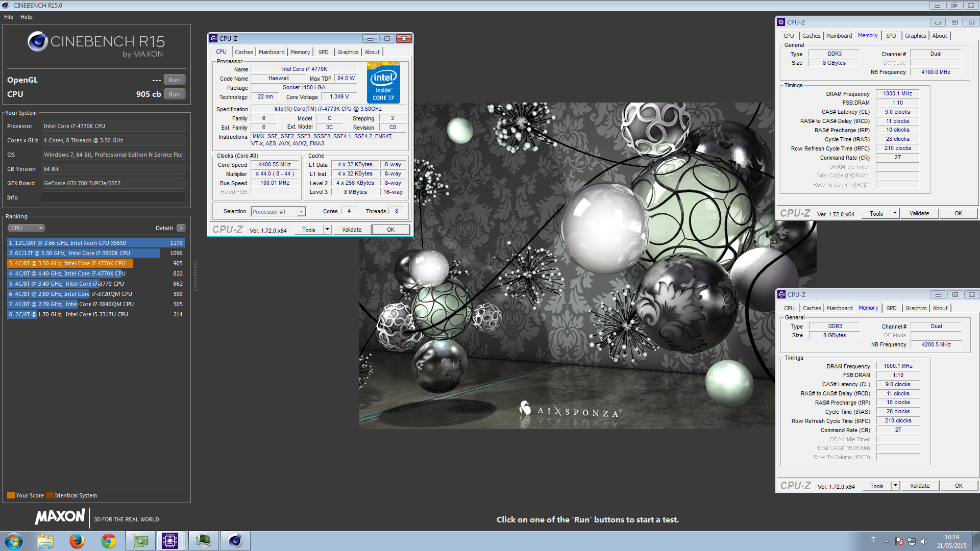The height and width of the screenshot is (551, 980).
Task: Open the Caches tab in center CPU-Z window
Action: pos(243,52)
